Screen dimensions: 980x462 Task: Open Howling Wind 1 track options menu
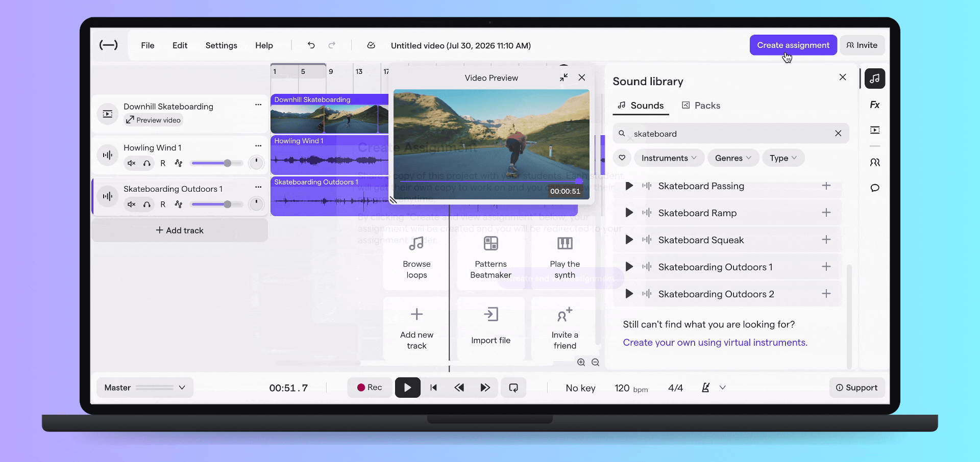point(258,146)
